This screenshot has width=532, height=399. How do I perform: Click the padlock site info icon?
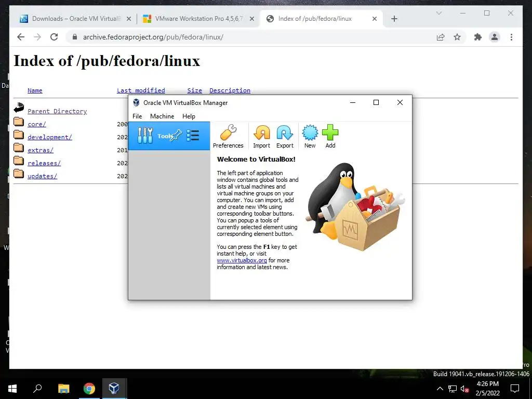tap(75, 37)
